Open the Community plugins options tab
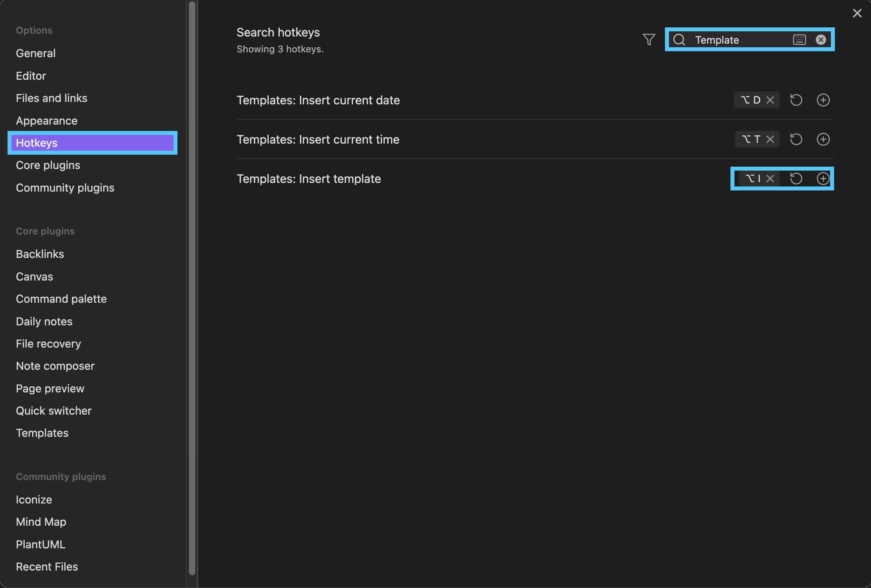Screen dimensions: 871x588 coord(65,188)
